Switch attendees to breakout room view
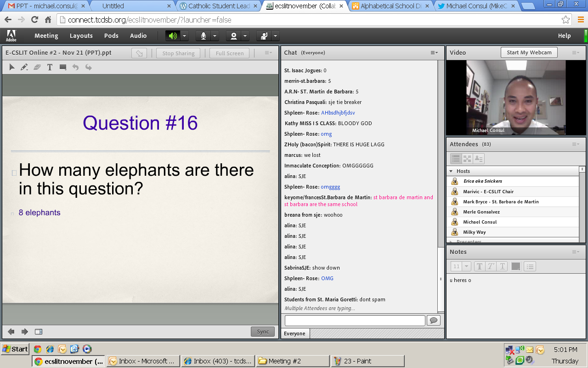The width and height of the screenshot is (588, 368). click(467, 159)
